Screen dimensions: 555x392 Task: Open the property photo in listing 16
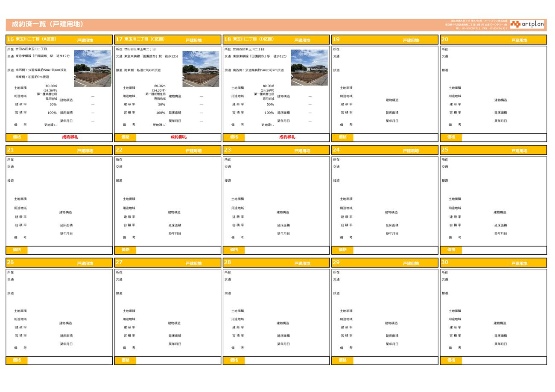point(92,68)
